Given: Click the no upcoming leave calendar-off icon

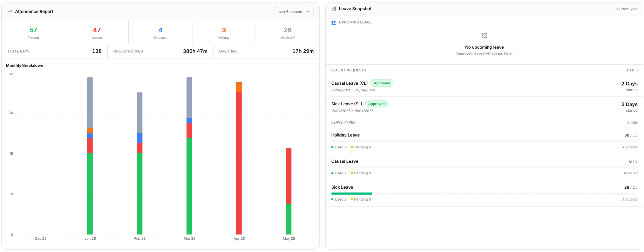Looking at the screenshot, I should click(x=484, y=35).
